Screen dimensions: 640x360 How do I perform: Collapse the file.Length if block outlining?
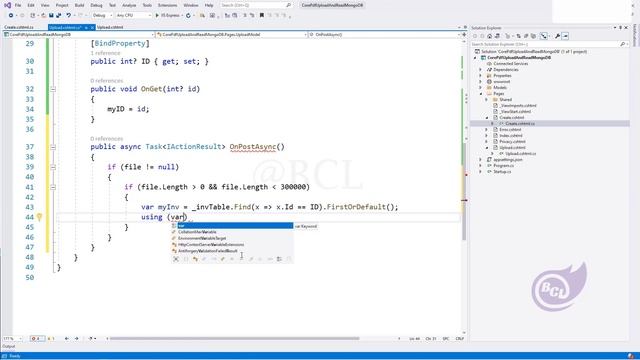pos(53,187)
